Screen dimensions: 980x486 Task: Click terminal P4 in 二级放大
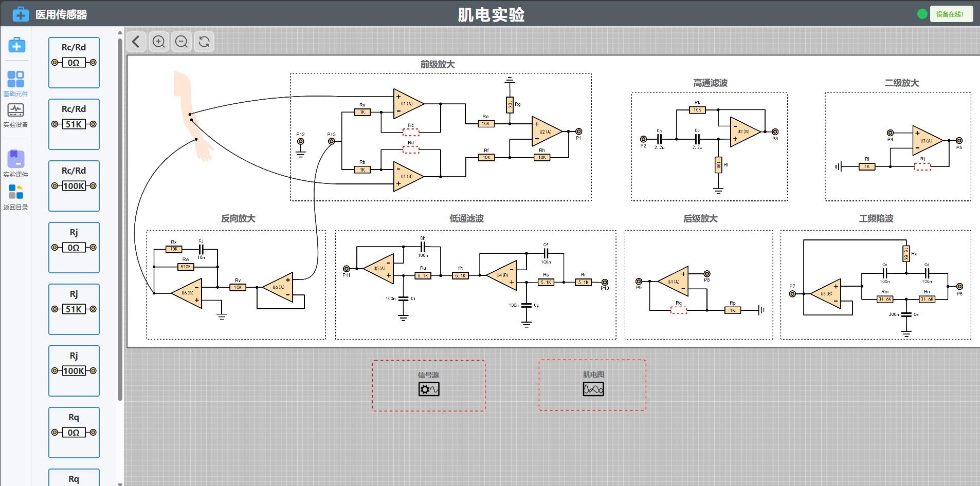coord(890,133)
